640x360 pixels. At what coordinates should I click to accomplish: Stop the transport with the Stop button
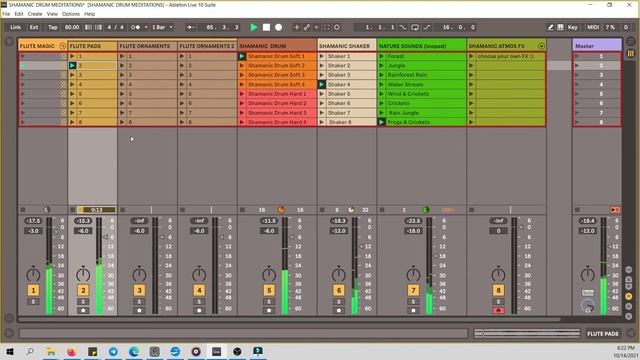click(266, 27)
